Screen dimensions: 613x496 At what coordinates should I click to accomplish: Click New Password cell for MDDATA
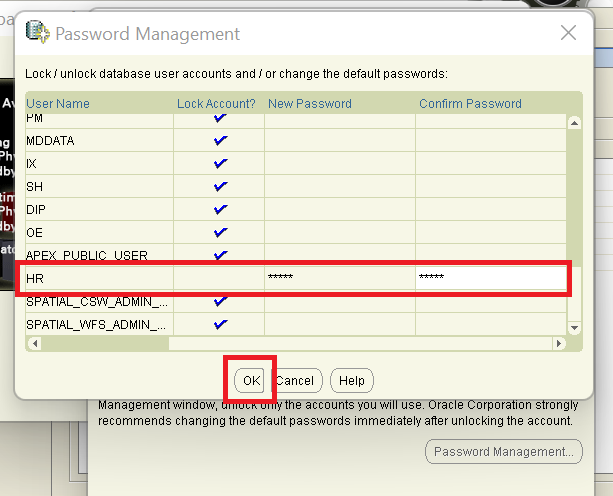coord(340,140)
